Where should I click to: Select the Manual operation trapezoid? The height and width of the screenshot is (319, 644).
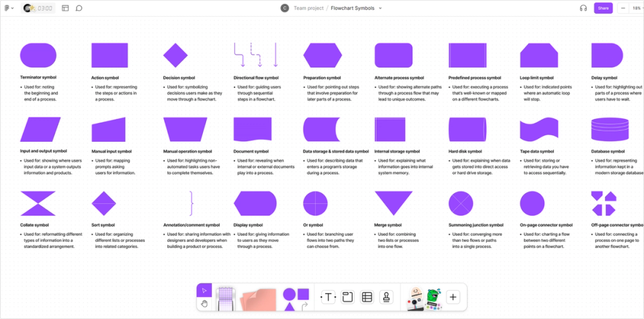[185, 129]
